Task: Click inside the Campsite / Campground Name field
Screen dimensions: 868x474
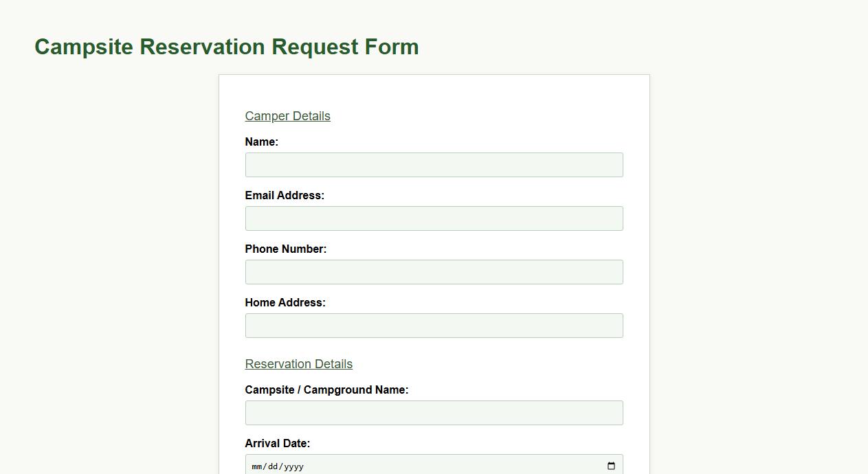Action: [434, 412]
